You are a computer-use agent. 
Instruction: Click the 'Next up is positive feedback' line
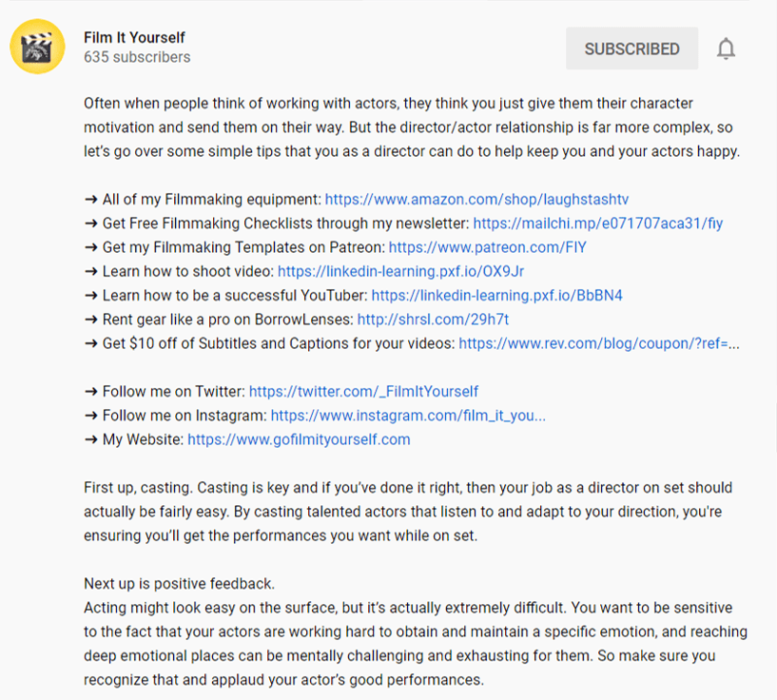point(179,584)
